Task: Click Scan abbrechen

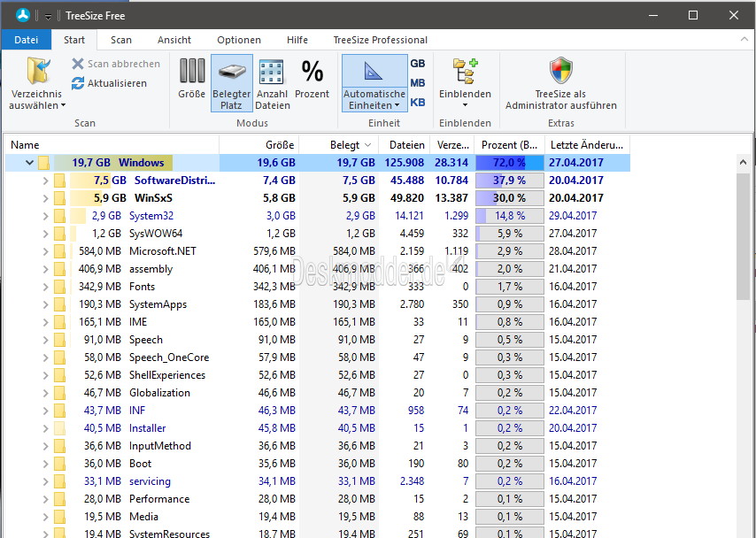Action: (116, 64)
